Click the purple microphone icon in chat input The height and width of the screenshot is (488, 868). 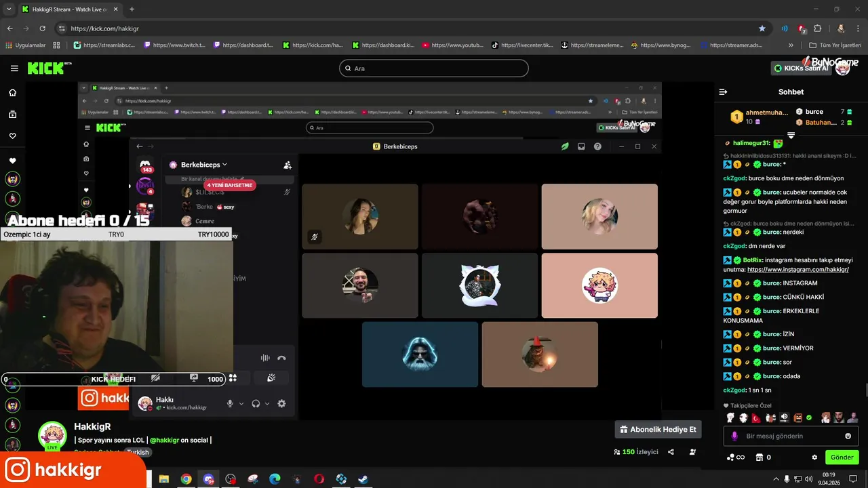[734, 436]
